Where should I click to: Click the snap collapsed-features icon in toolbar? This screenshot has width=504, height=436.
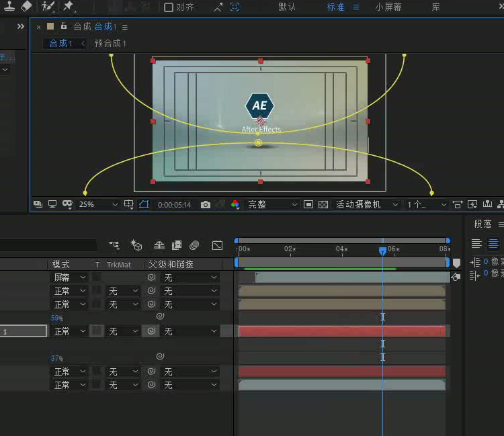tap(235, 7)
